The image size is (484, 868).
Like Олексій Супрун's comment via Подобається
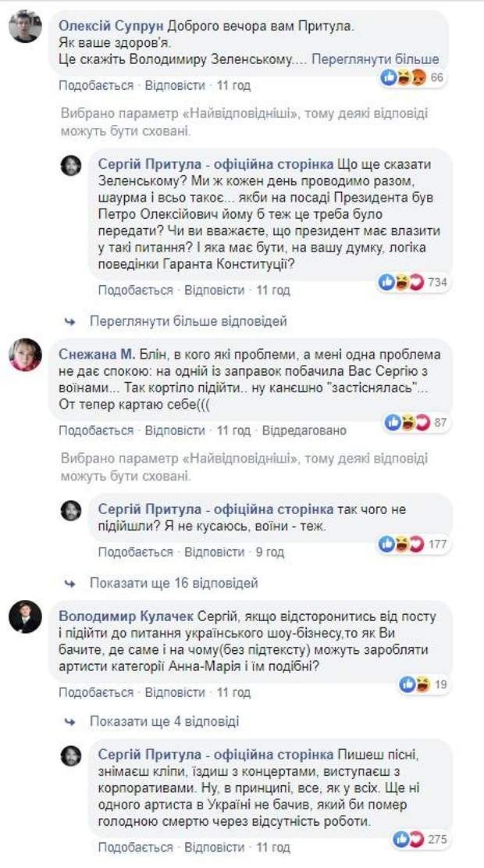[x=96, y=85]
